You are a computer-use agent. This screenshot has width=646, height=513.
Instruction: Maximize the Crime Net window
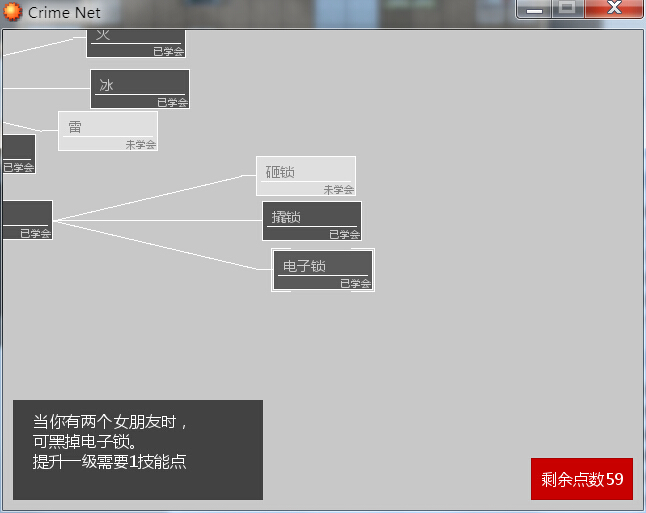coord(567,9)
